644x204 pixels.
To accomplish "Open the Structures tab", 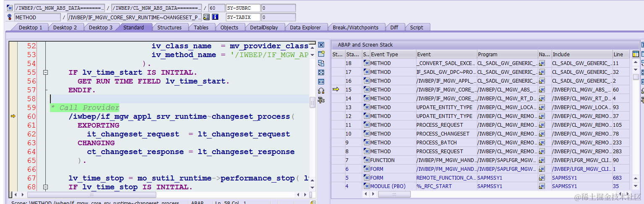I will tap(170, 27).
